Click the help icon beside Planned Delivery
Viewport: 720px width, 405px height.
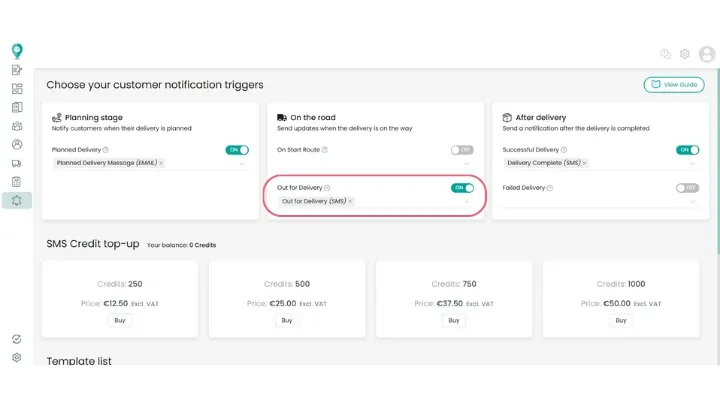[106, 150]
